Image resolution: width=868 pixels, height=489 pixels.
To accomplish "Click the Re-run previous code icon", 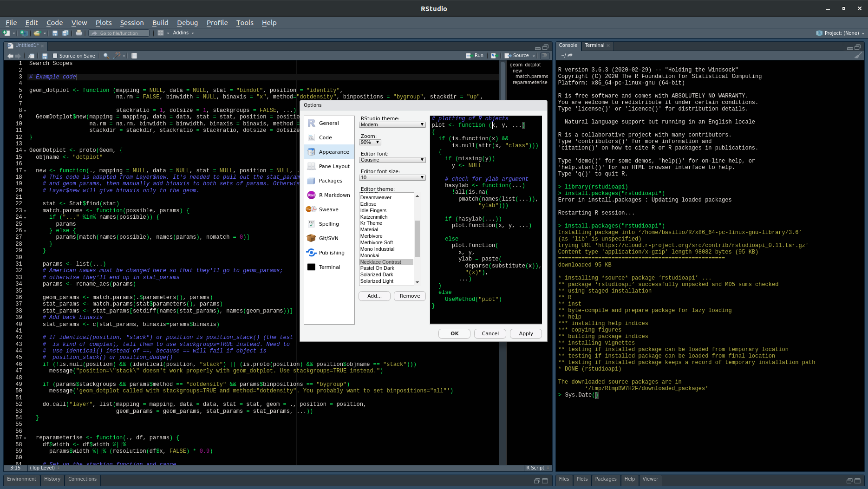I will click(494, 56).
